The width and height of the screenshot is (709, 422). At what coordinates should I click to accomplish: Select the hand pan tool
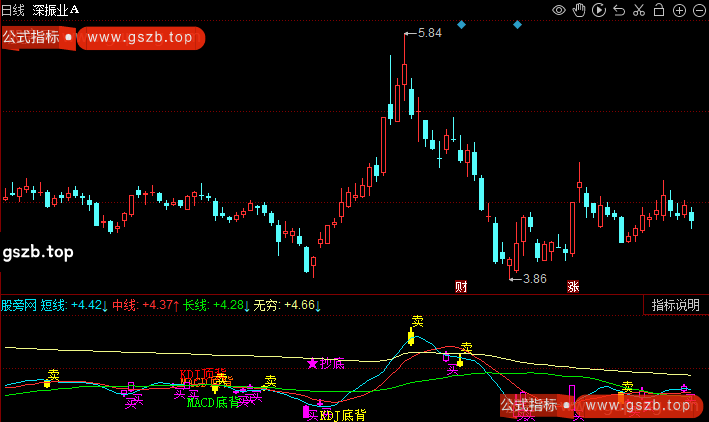(x=579, y=11)
